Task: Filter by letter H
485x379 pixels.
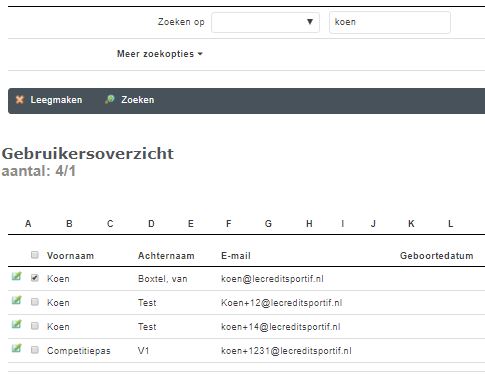Action: 309,224
